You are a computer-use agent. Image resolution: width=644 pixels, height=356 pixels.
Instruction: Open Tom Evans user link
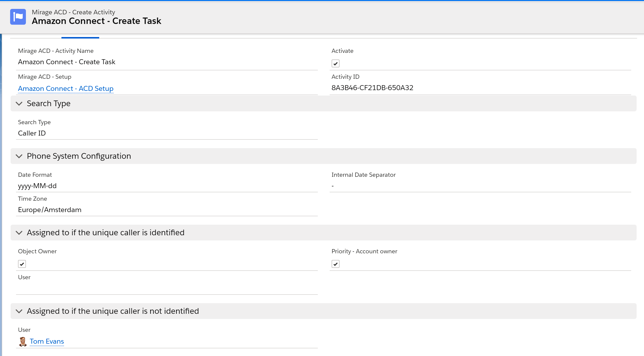(x=47, y=341)
